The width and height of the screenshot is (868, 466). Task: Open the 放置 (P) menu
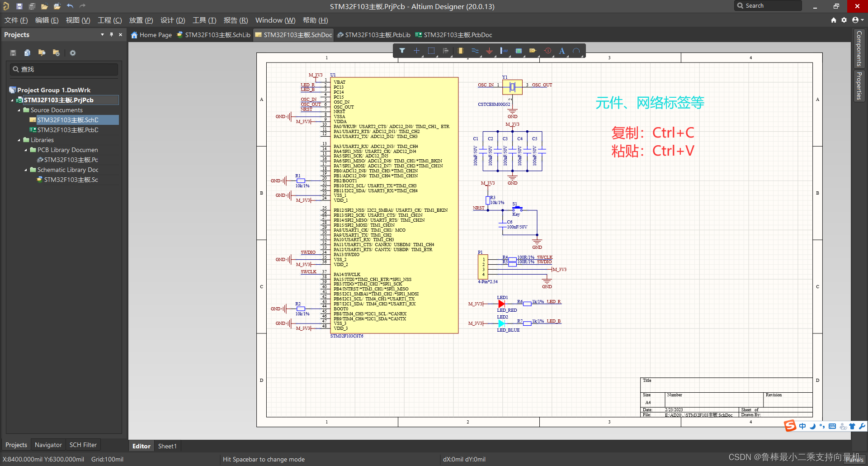[141, 20]
